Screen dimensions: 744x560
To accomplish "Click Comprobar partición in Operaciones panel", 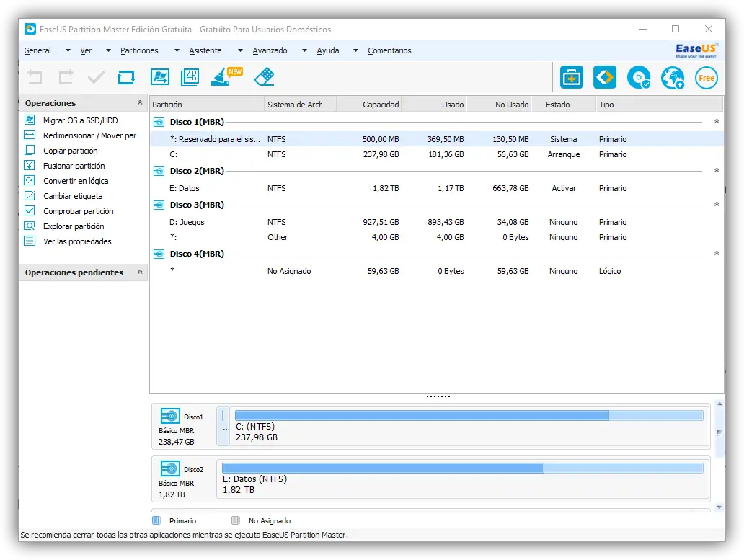I will (x=78, y=211).
